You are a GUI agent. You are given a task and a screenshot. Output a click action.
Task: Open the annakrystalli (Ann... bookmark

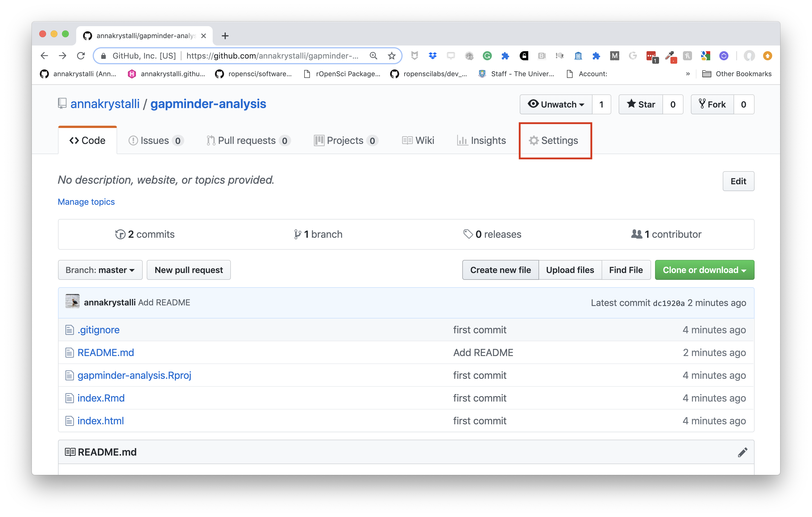[78, 74]
